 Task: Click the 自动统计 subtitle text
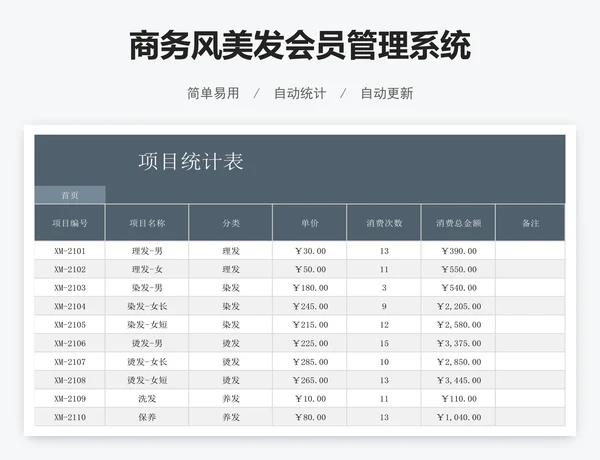[x=300, y=93]
